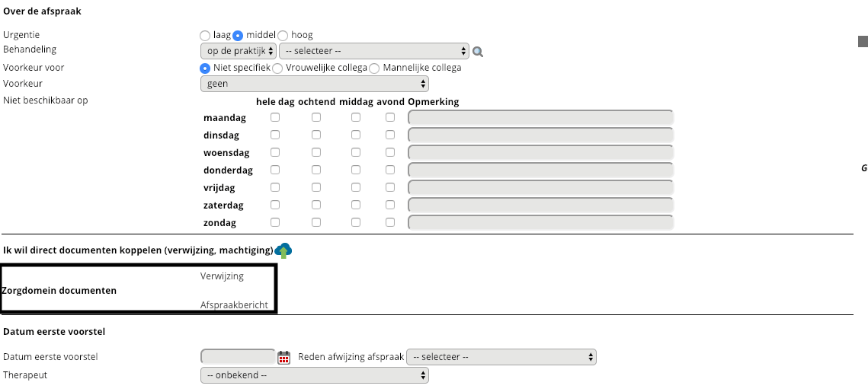The width and height of the screenshot is (868, 392).
Task: Select urgentie 'laag' radio button
Action: 204,36
